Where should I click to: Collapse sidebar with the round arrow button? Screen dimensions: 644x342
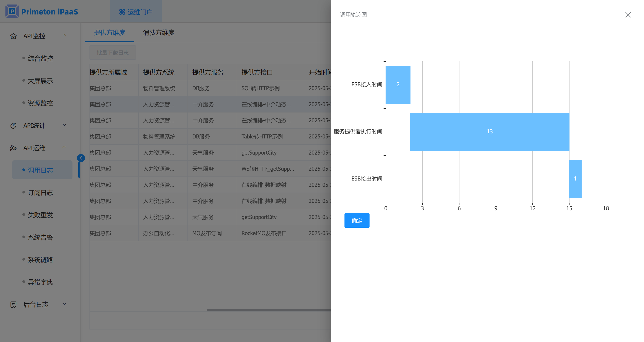[81, 158]
